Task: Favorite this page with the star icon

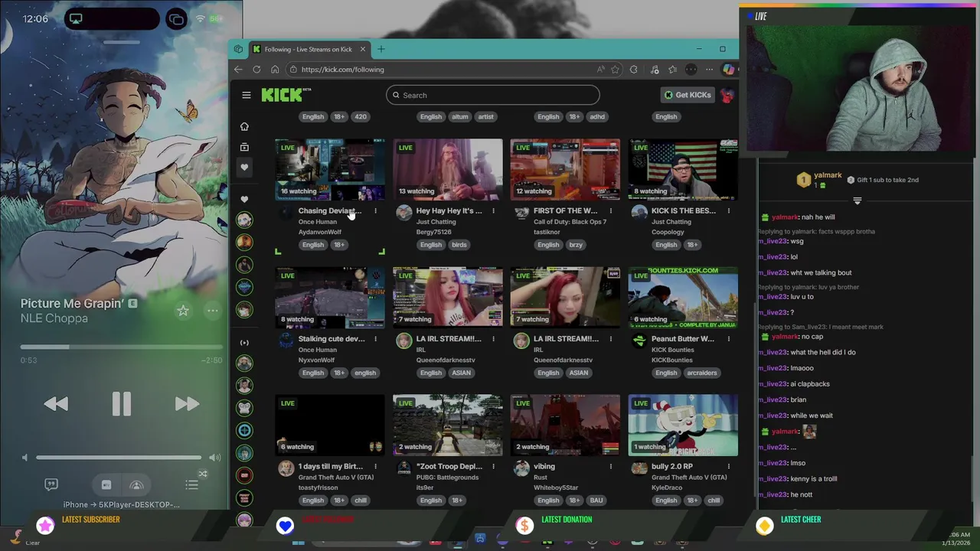Action: point(615,69)
